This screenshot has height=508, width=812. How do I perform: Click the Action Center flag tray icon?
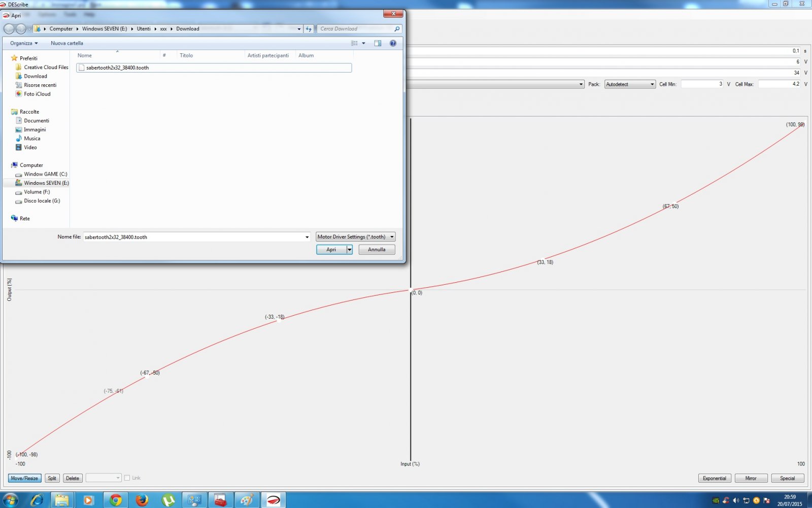coord(766,500)
